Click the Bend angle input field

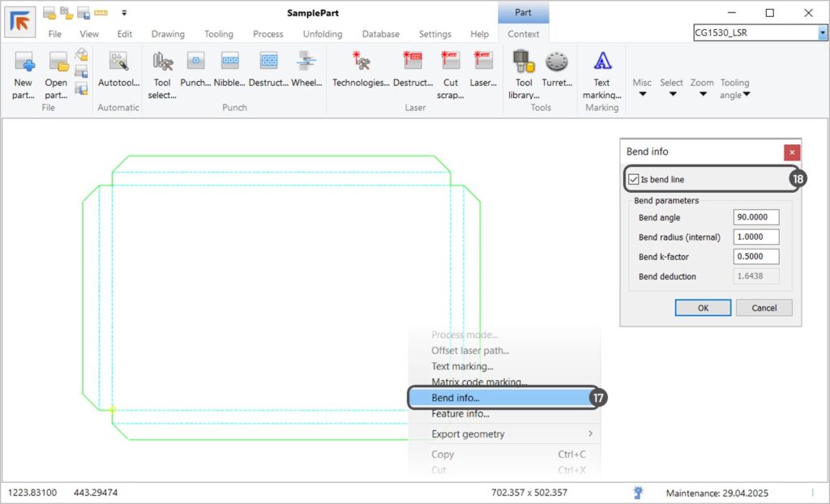[x=755, y=218]
